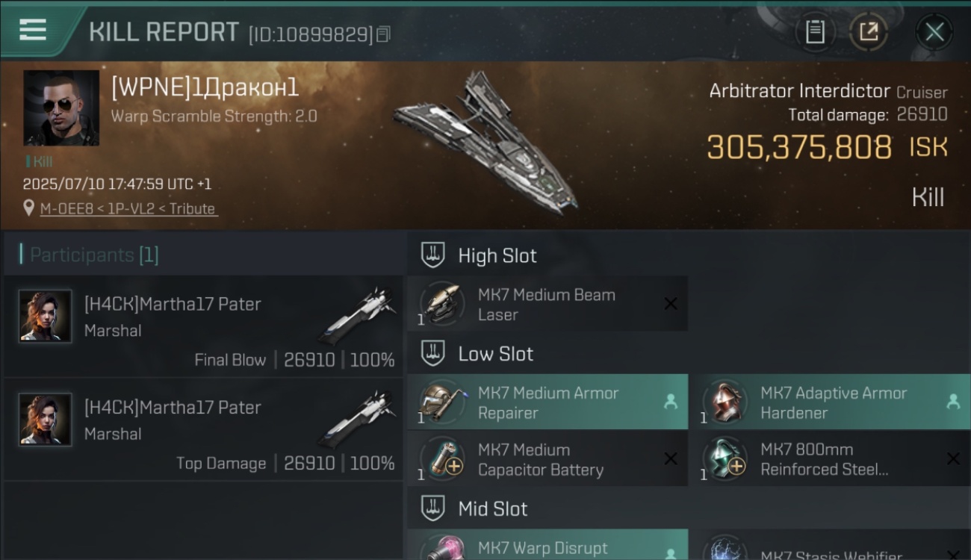Select the Top Damage participant portrait
The height and width of the screenshot is (560, 971).
pyautogui.click(x=46, y=420)
